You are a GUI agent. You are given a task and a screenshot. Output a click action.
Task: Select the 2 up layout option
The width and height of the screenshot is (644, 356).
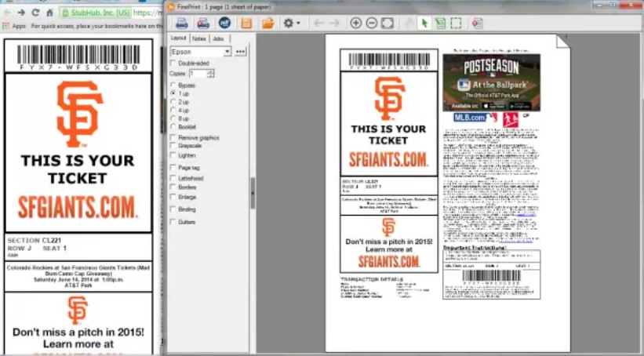(x=173, y=102)
